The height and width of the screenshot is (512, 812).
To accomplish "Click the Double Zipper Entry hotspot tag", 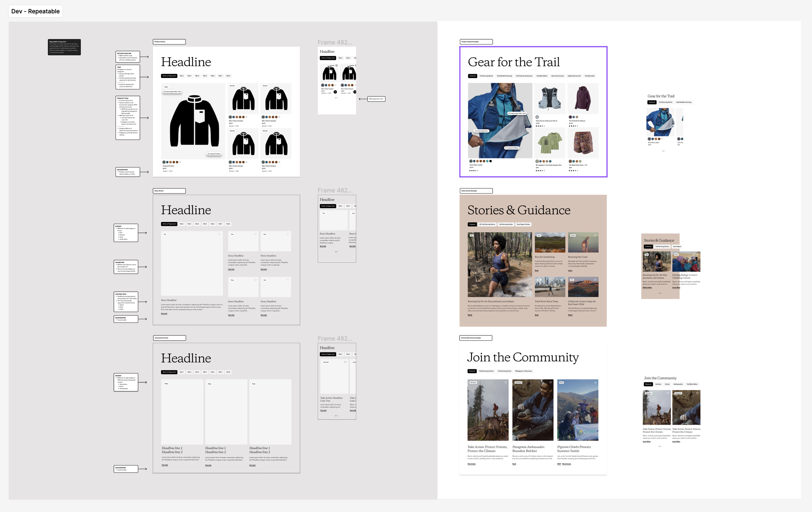I will (481, 131).
